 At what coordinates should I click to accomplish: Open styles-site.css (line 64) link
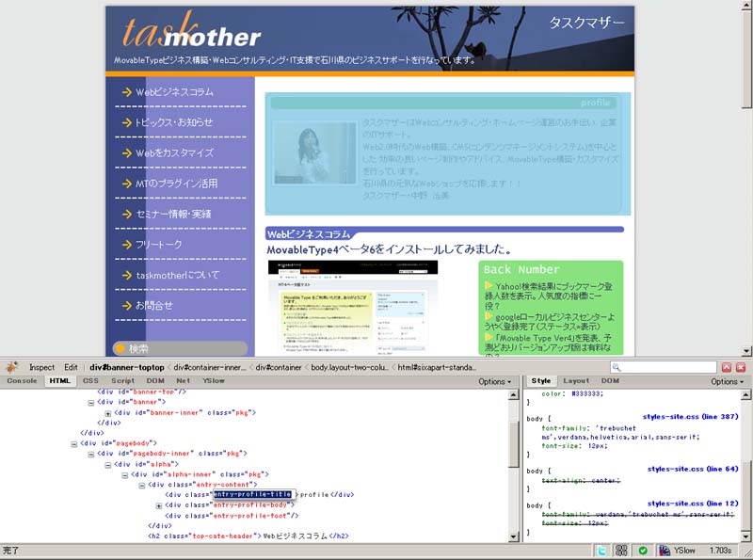693,469
